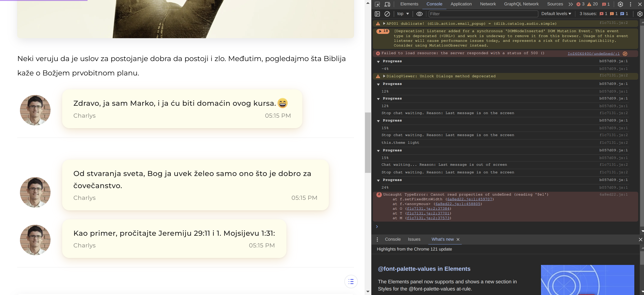Switch to the Issues drawer tab

click(x=414, y=240)
